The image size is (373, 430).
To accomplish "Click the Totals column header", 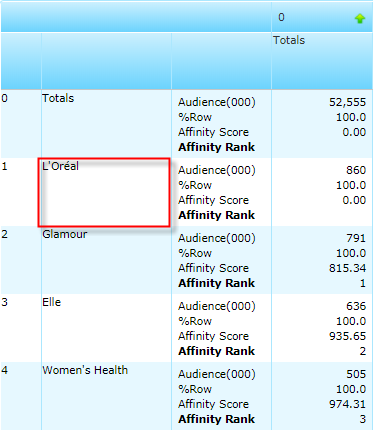I will pyautogui.click(x=289, y=40).
